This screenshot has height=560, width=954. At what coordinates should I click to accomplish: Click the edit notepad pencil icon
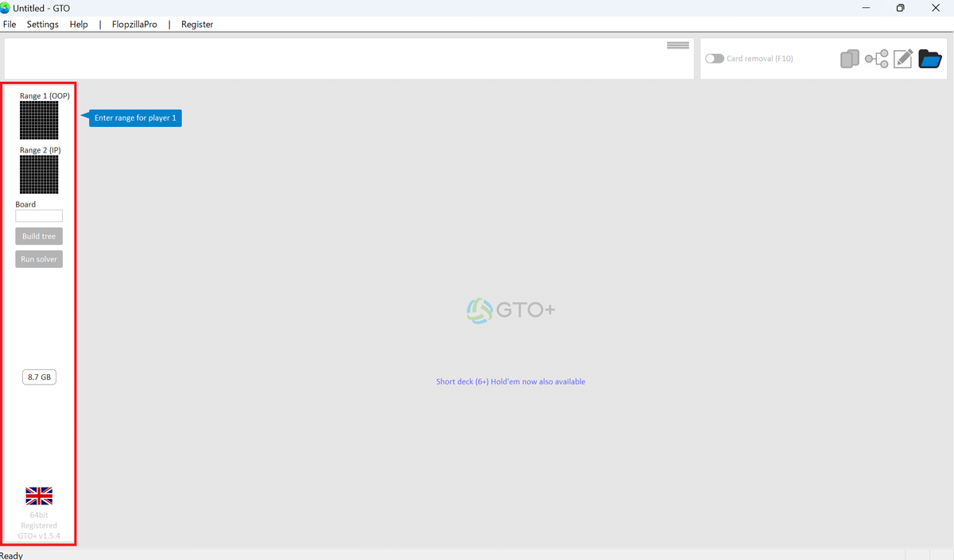coord(903,59)
